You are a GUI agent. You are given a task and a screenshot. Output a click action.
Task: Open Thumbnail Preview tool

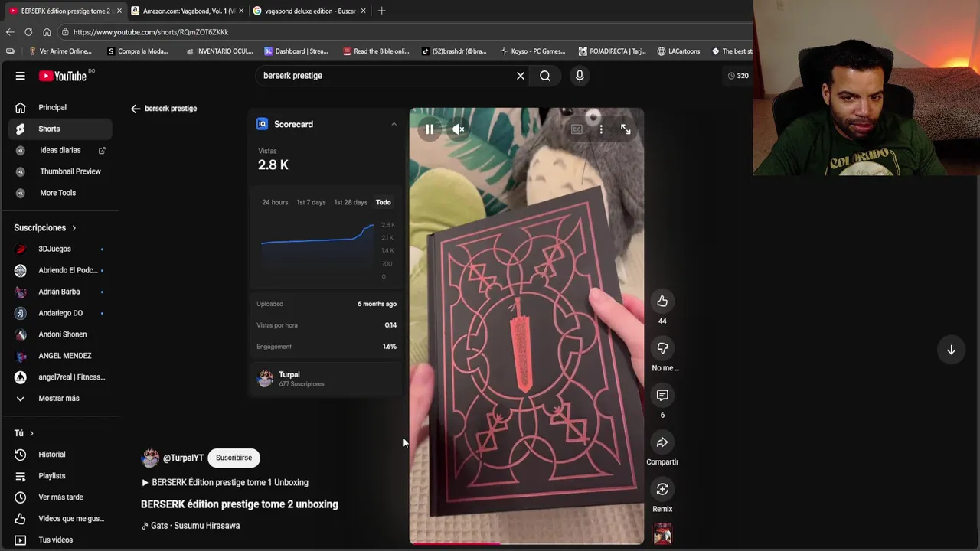pyautogui.click(x=60, y=171)
